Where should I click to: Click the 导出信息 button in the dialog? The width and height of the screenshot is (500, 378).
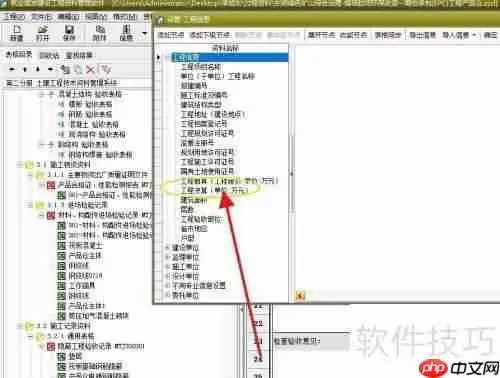422,35
